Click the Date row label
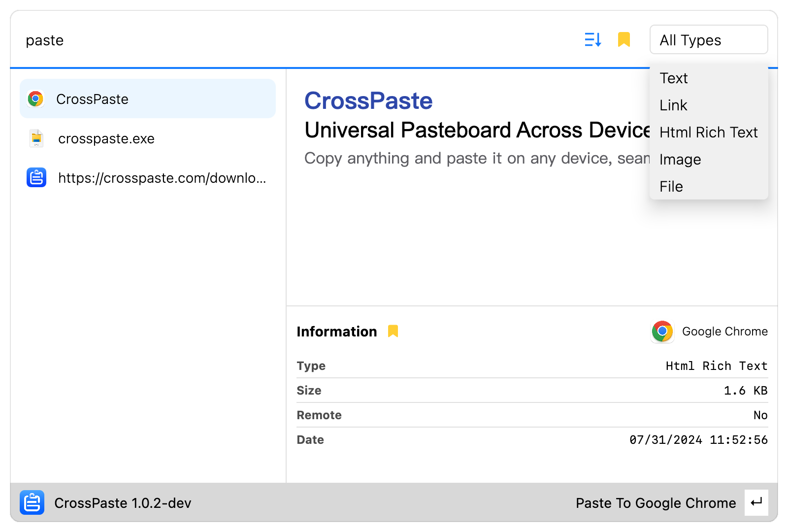 [x=310, y=440]
